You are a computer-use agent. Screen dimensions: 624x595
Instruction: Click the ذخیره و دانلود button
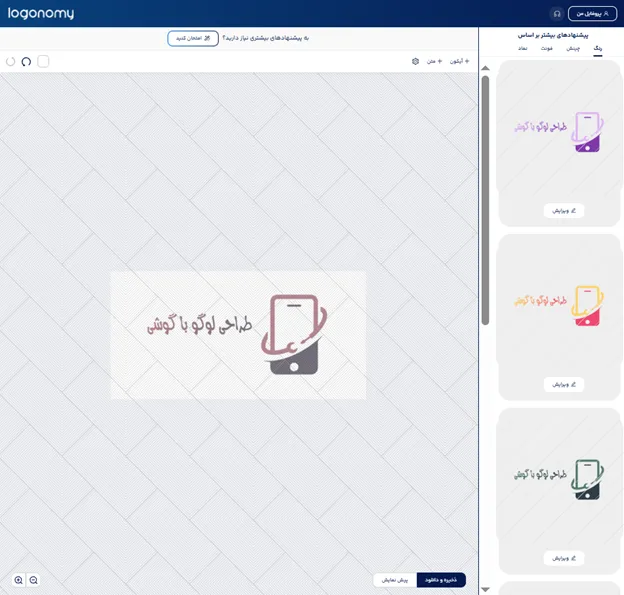tap(441, 580)
